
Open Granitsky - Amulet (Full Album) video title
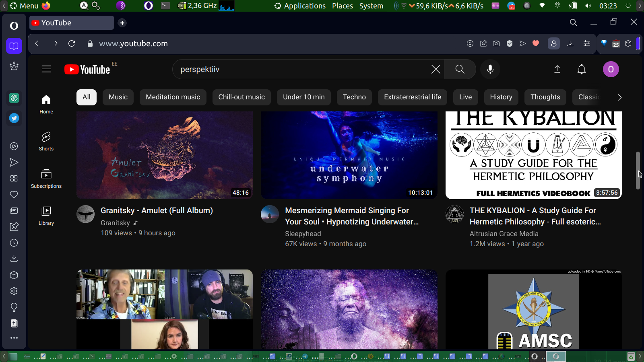pyautogui.click(x=157, y=210)
